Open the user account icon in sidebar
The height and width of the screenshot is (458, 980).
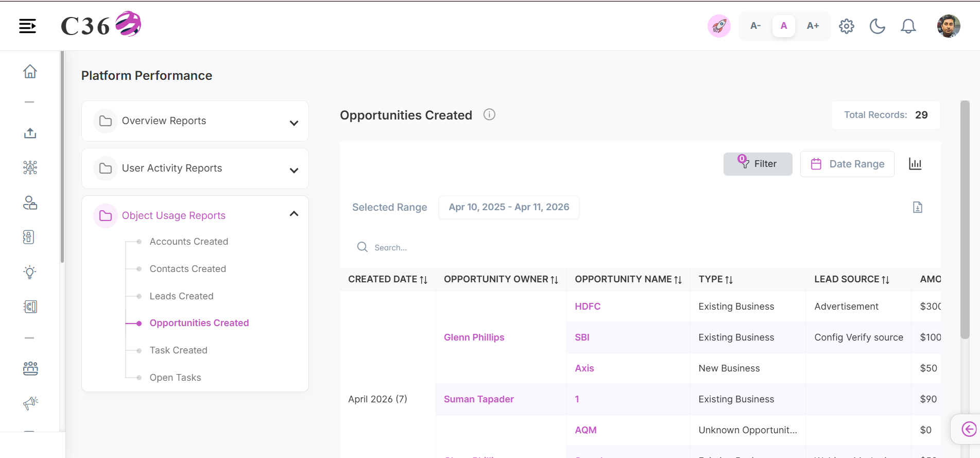[x=30, y=203]
